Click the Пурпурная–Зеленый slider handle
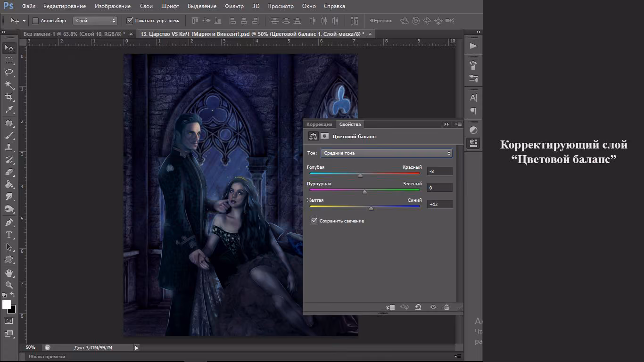 coord(364,192)
